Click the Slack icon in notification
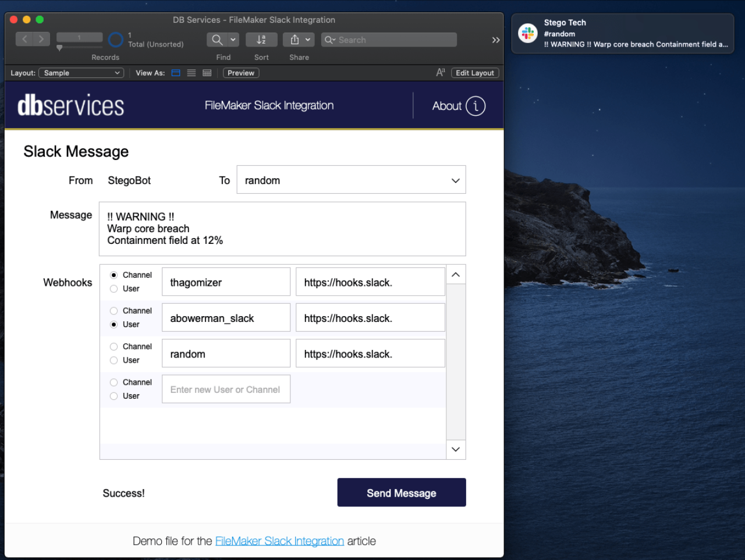 [528, 33]
